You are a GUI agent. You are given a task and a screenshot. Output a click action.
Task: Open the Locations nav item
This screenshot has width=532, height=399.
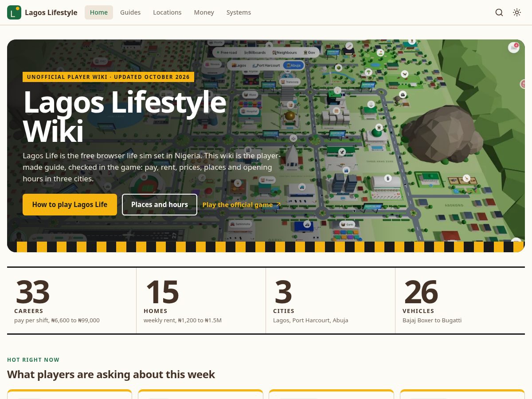(167, 12)
